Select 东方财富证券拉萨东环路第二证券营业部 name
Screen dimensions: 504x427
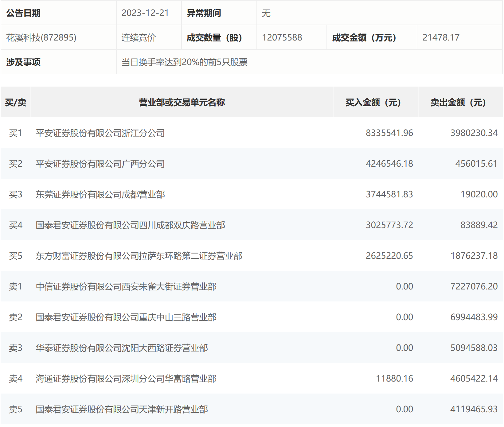[x=139, y=256]
